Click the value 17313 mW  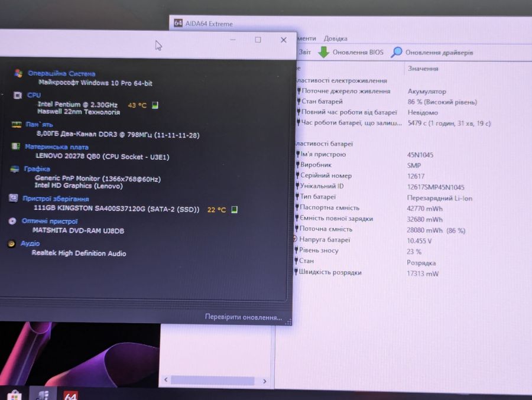tap(423, 274)
